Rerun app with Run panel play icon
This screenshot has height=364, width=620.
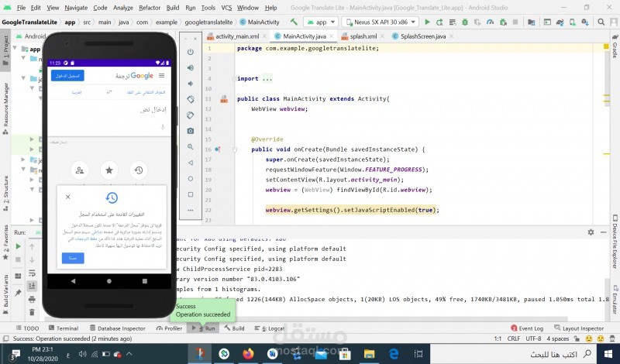pyautogui.click(x=18, y=246)
